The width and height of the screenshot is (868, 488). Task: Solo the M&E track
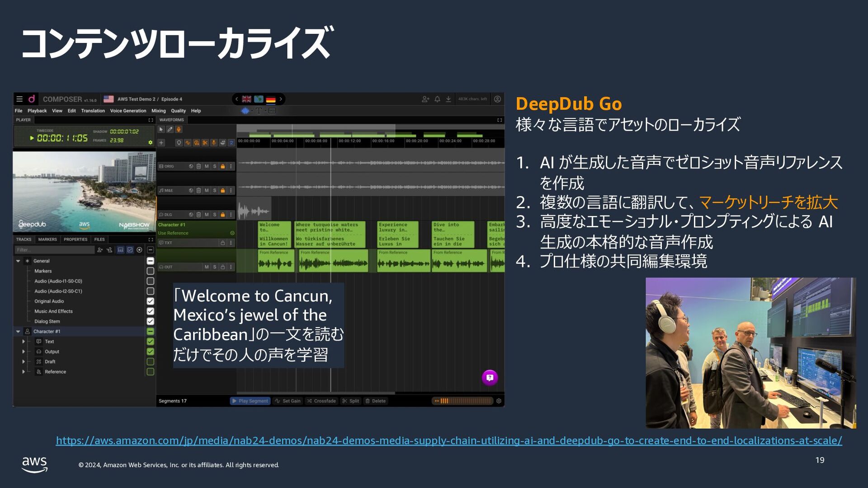point(215,191)
